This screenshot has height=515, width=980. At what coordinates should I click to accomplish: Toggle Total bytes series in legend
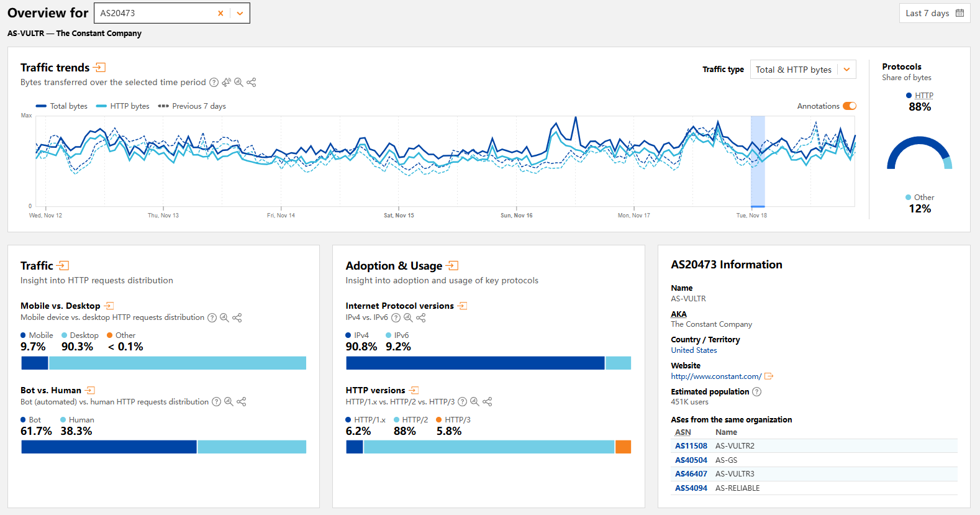[62, 106]
